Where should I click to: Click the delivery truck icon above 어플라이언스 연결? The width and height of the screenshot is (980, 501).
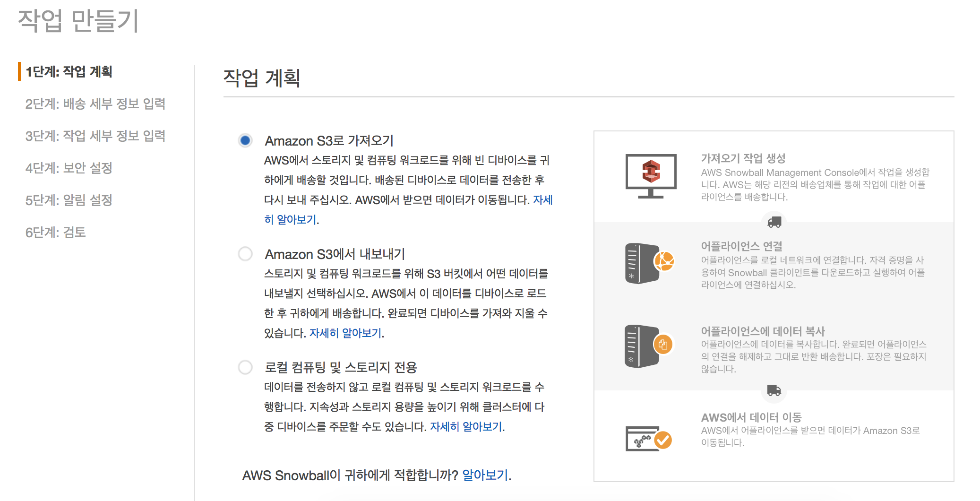click(774, 222)
